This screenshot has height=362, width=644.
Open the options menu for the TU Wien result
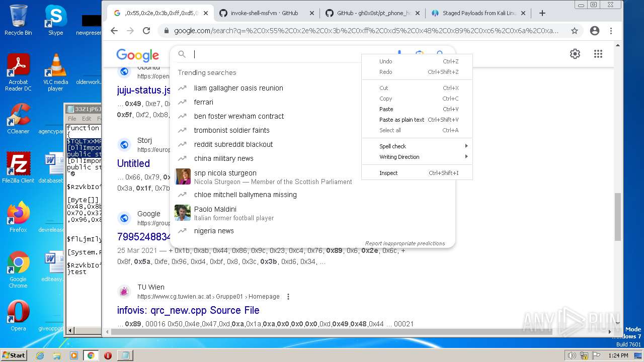coord(288,297)
